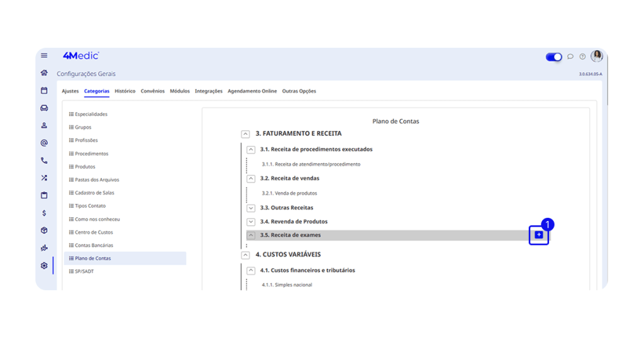Viewport: 644px width, 338px height.
Task: Collapse 3. FATURAMENTO E RECEITA section
Action: 246,134
